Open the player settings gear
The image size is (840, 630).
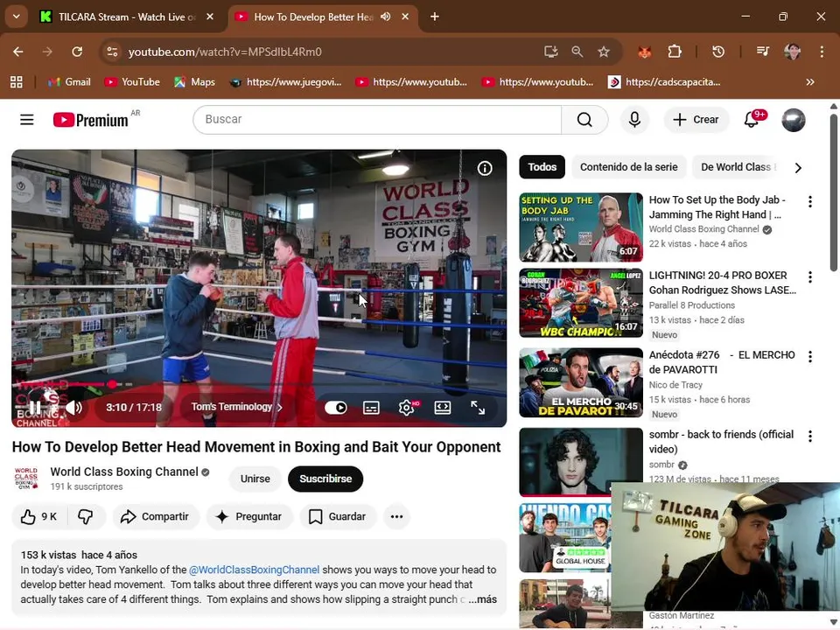click(407, 408)
